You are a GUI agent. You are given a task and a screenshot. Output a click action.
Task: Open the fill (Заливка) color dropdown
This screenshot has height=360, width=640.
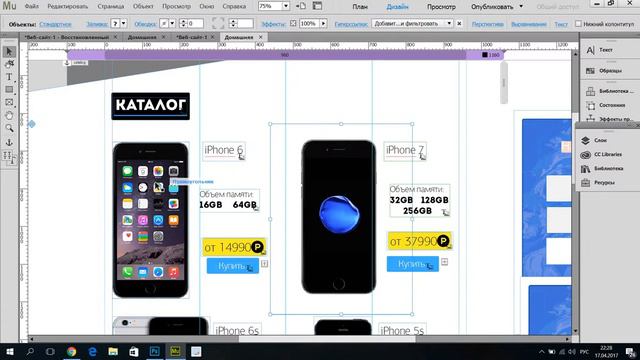124,24
